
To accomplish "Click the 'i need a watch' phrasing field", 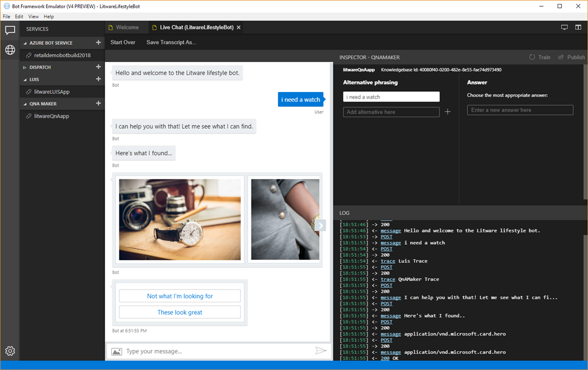I will (391, 97).
